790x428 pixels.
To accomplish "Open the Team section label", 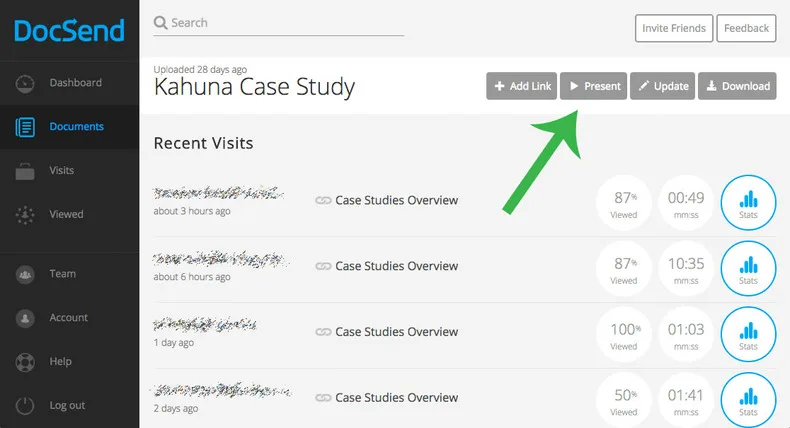I will tap(62, 274).
